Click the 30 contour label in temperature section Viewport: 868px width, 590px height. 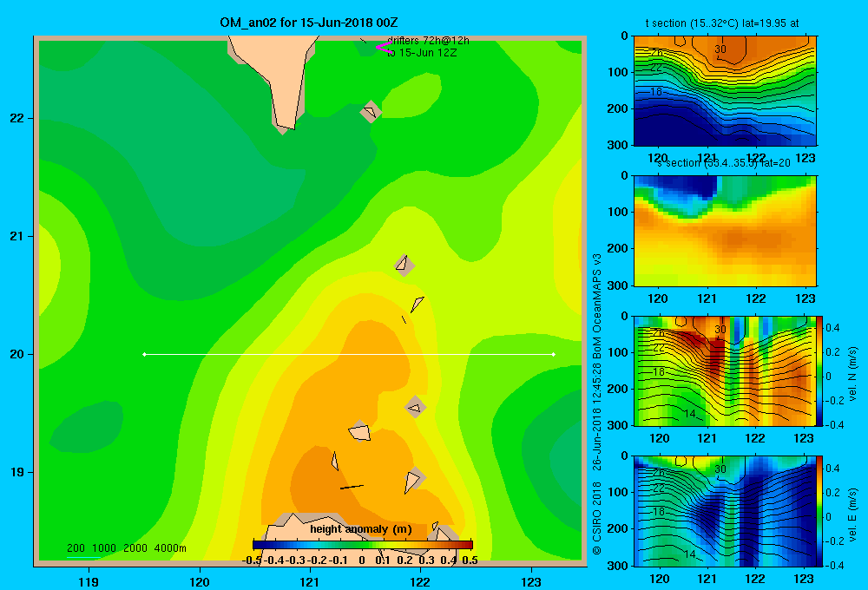[720, 49]
